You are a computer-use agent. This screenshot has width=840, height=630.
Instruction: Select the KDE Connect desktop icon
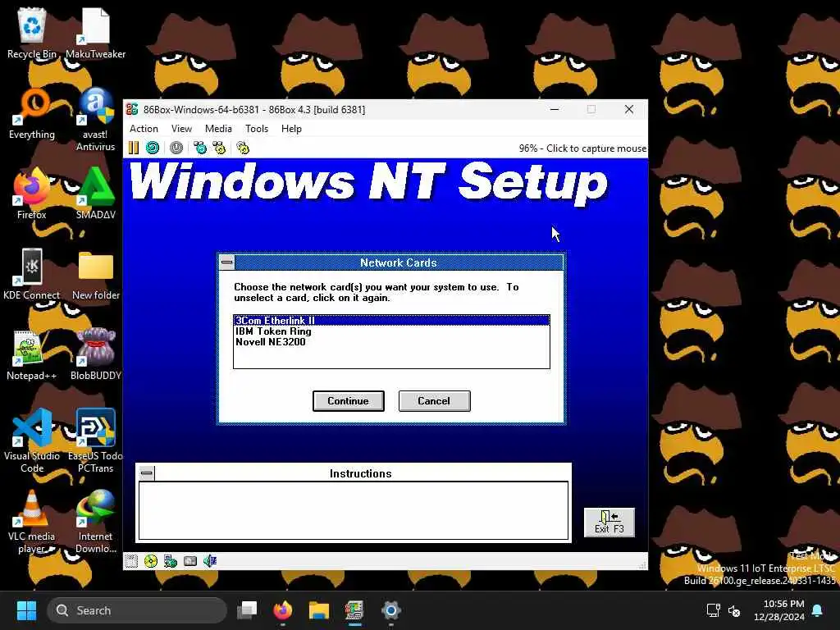pyautogui.click(x=32, y=274)
